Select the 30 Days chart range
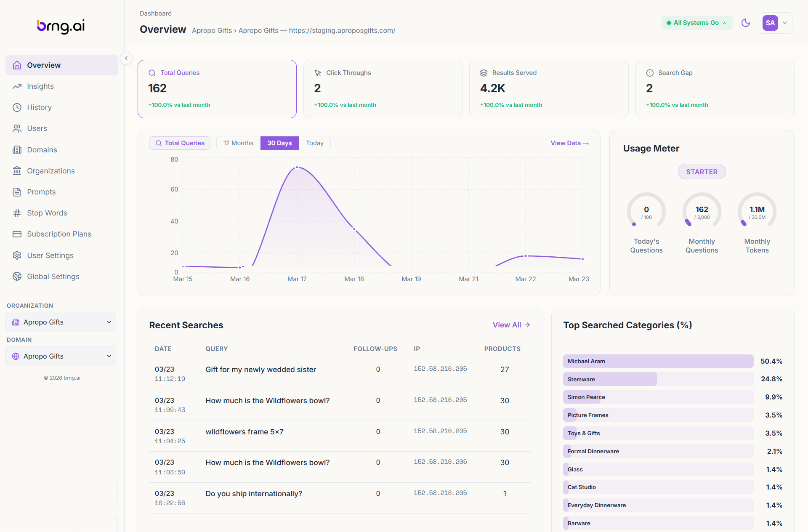 279,143
